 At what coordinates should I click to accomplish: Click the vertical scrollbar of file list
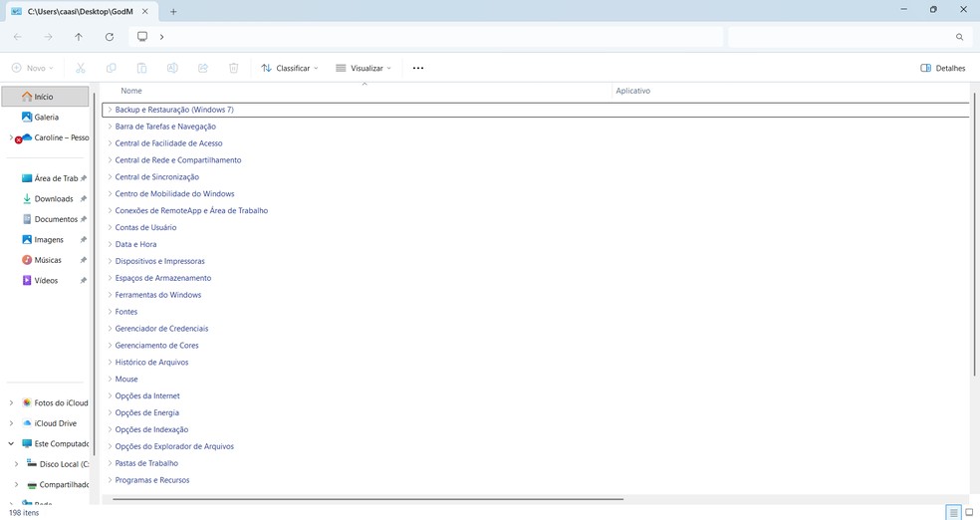(974, 234)
